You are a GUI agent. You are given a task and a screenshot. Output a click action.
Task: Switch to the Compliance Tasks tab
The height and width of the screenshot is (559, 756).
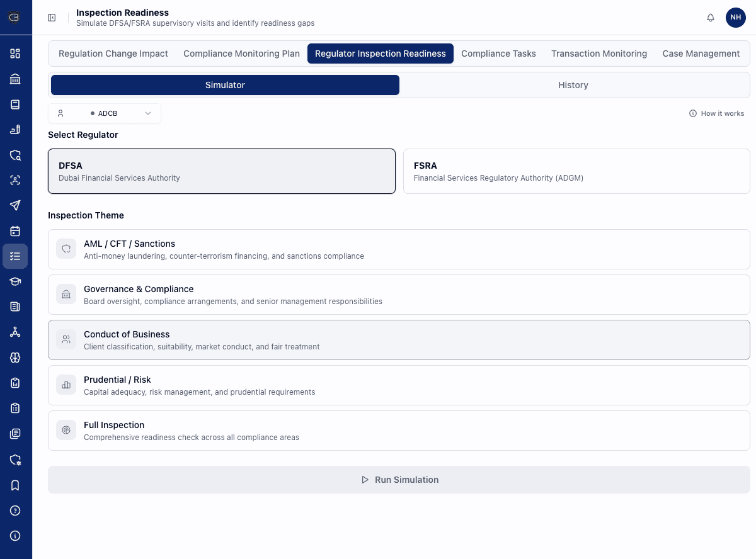[x=498, y=54]
